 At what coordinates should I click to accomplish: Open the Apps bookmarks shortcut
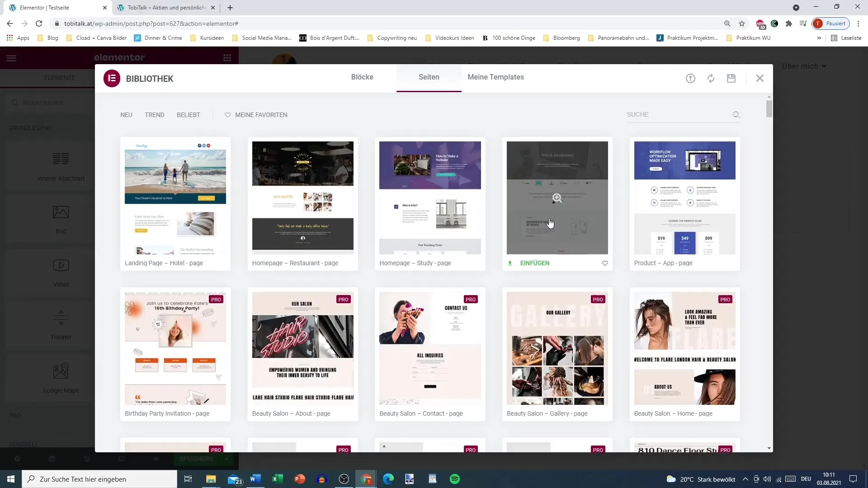click(18, 38)
